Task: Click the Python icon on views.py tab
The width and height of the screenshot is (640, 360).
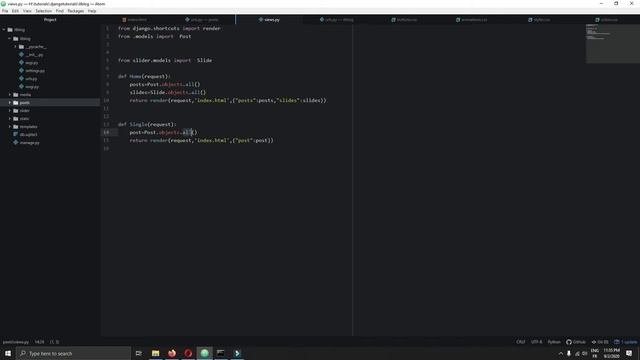Action: 260,20
